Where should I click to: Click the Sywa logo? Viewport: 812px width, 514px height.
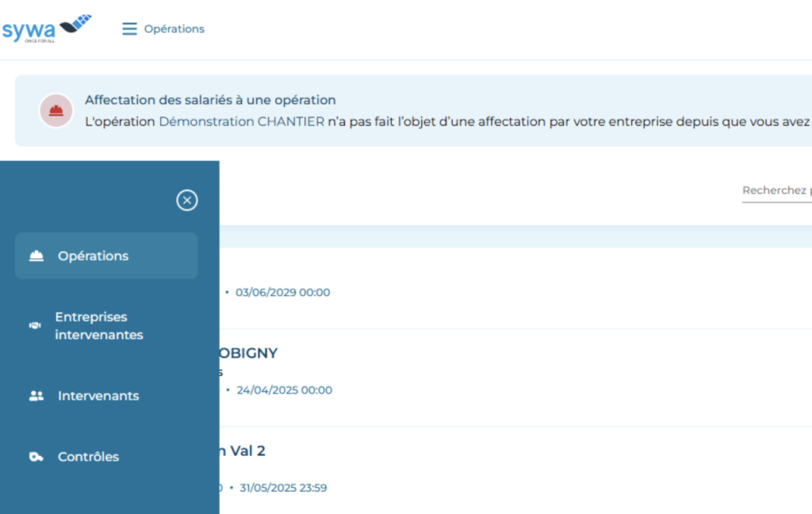(44, 28)
